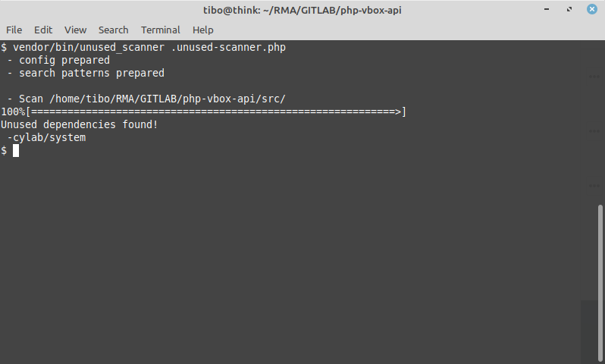This screenshot has width=605, height=364.
Task: Open the Help menu
Action: 202,30
